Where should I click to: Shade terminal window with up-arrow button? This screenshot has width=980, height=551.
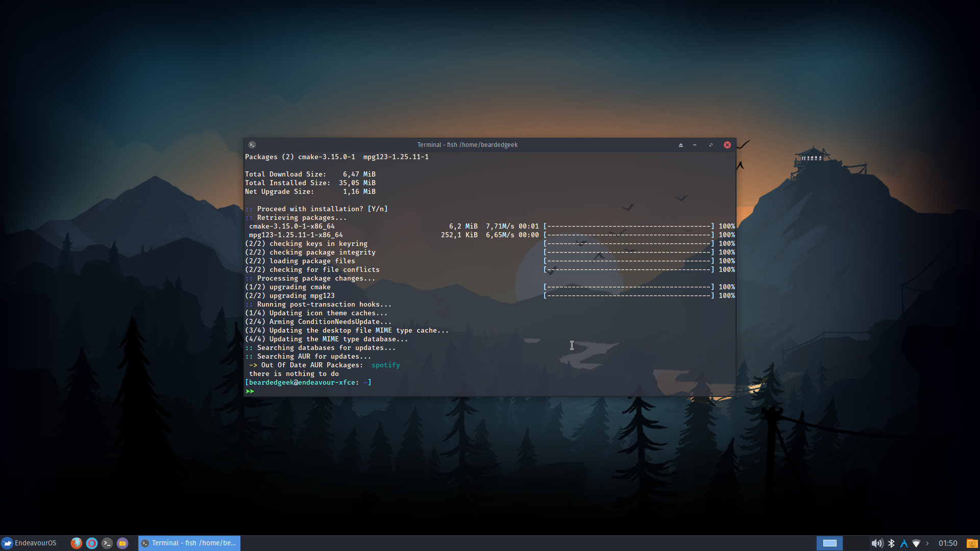click(x=680, y=145)
